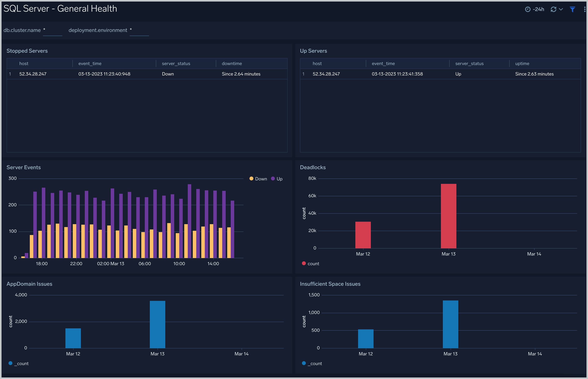Sort Up Servers by event_time column

pos(383,63)
